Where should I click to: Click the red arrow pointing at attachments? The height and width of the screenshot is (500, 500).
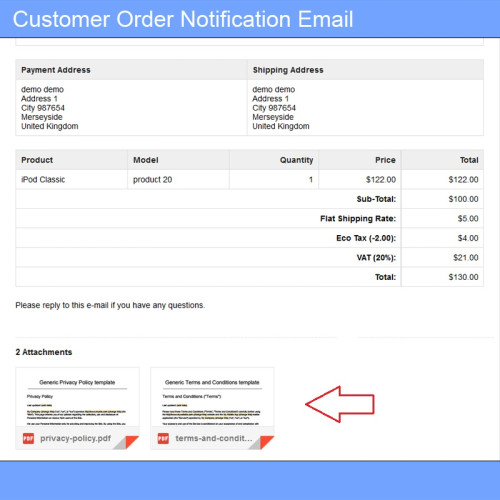340,404
